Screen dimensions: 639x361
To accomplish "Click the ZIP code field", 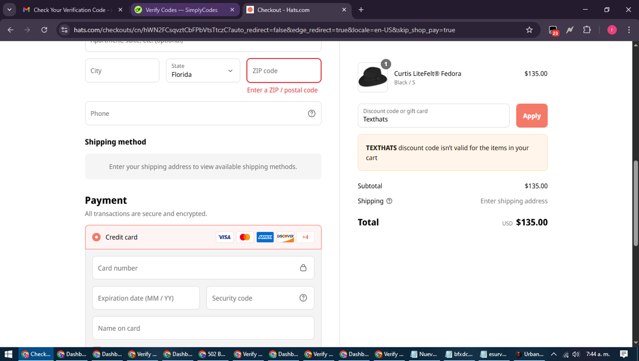I will [284, 70].
